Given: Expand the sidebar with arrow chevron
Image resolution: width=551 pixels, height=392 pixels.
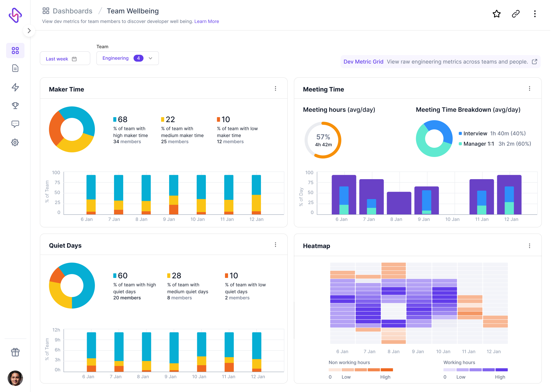Looking at the screenshot, I should (x=29, y=31).
